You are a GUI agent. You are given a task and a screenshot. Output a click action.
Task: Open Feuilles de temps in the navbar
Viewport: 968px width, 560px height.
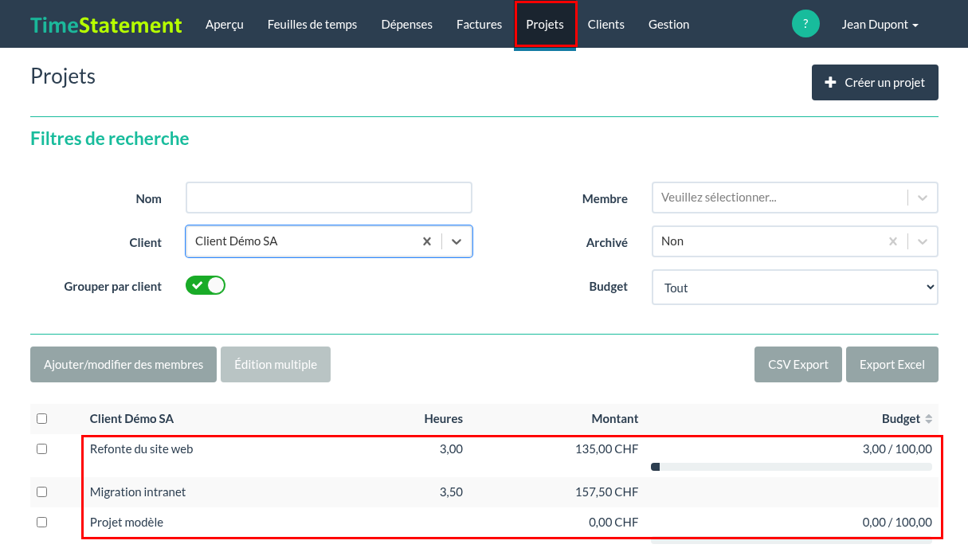tap(312, 24)
